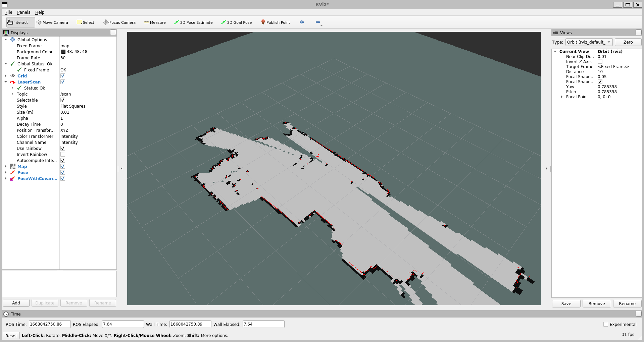Click the Reset button
644x342 pixels.
click(x=11, y=336)
